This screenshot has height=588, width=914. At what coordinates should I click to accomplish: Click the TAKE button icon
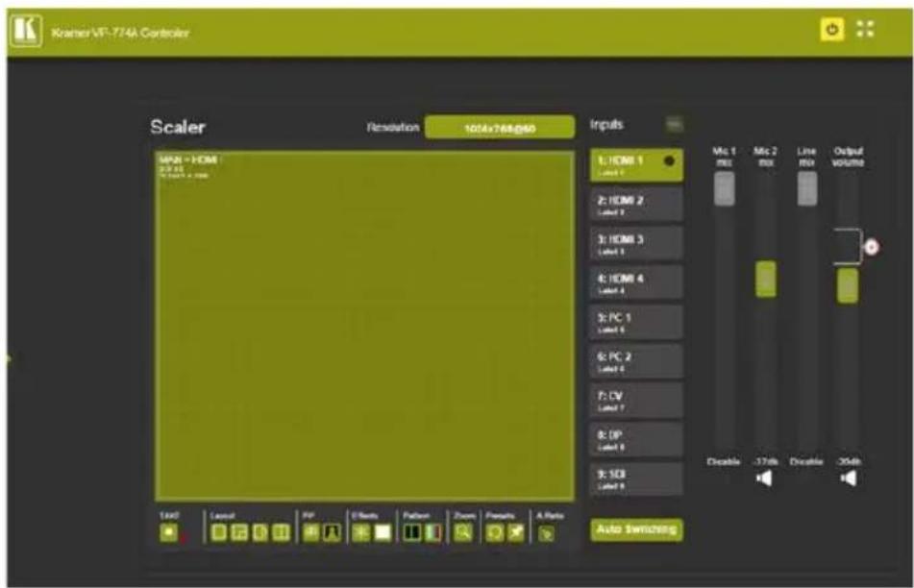click(x=169, y=532)
